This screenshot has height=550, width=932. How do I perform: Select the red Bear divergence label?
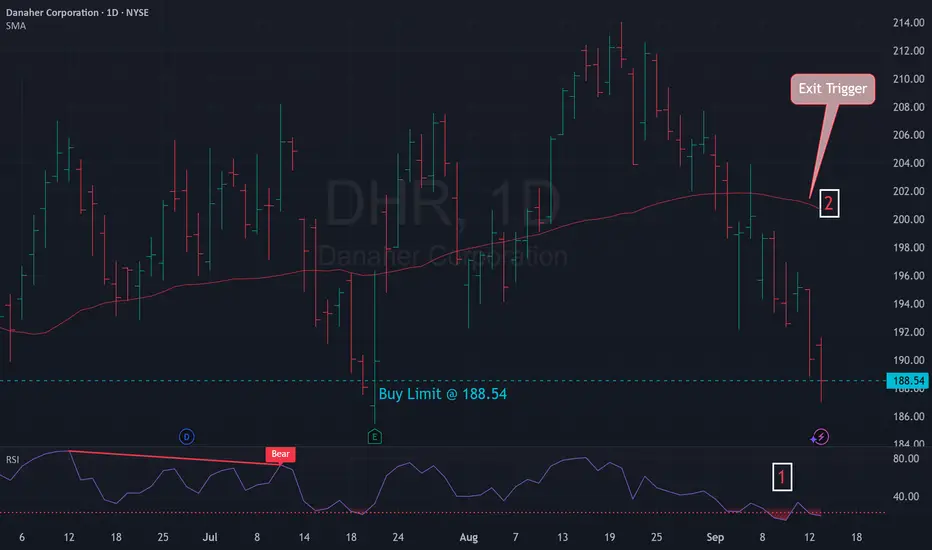pyautogui.click(x=280, y=454)
